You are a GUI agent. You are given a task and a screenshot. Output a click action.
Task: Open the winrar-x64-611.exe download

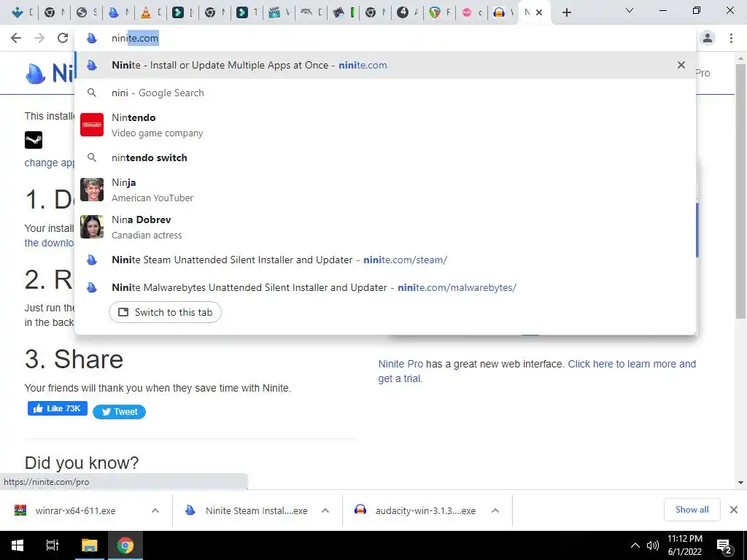(x=75, y=511)
